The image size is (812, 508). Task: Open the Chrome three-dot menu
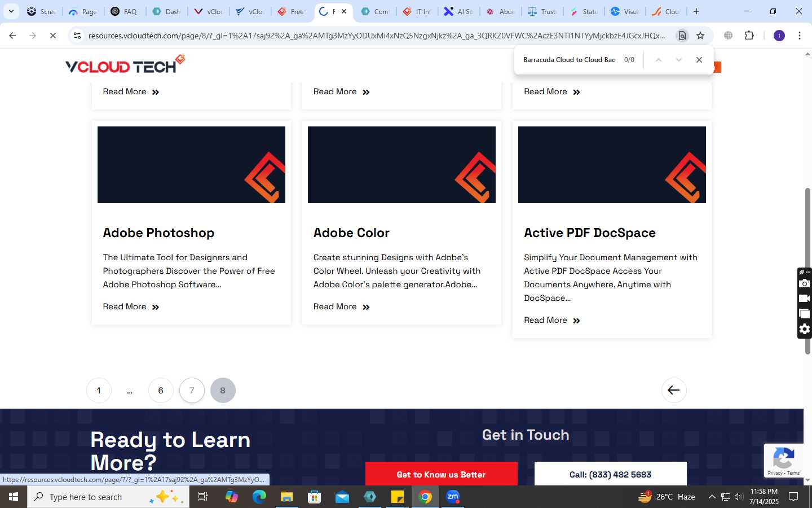(800, 36)
